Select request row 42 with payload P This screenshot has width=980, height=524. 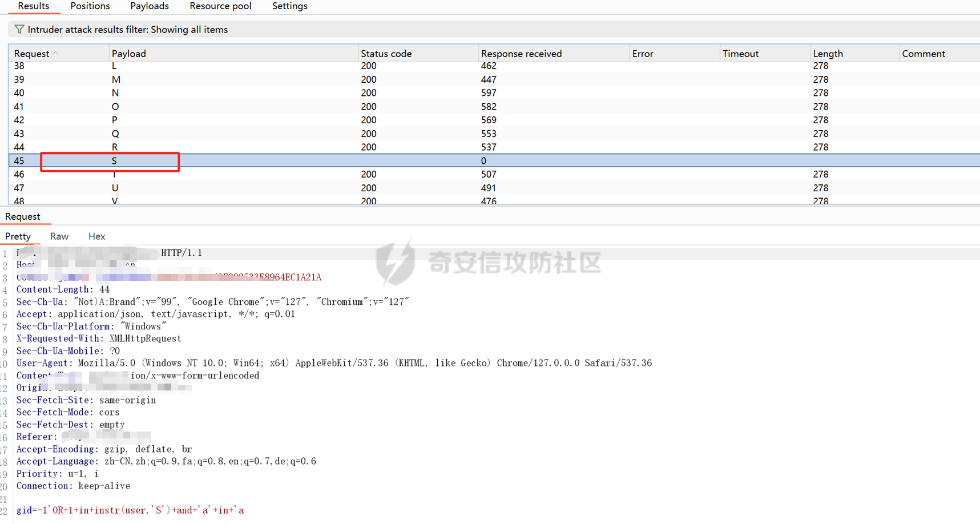pos(494,120)
